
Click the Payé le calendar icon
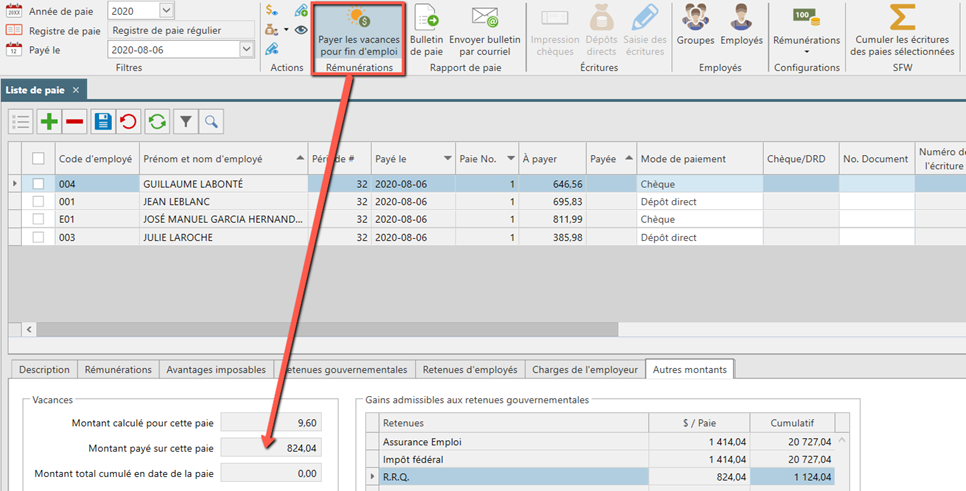14,49
